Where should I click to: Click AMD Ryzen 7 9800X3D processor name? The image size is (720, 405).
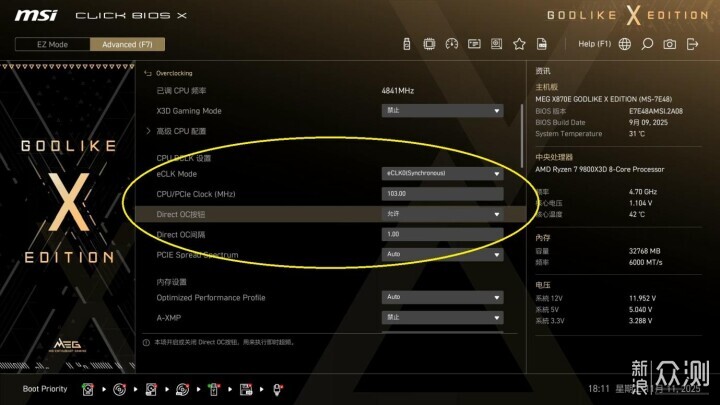[599, 169]
